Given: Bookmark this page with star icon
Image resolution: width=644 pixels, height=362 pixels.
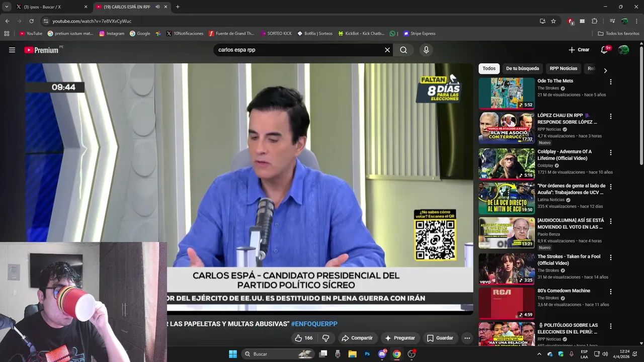Looking at the screenshot, I should (553, 21).
